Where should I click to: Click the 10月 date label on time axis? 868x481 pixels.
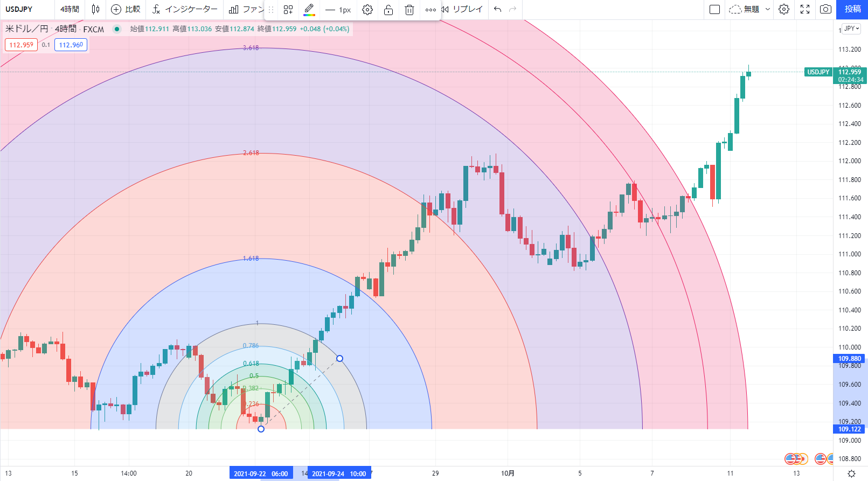click(508, 473)
